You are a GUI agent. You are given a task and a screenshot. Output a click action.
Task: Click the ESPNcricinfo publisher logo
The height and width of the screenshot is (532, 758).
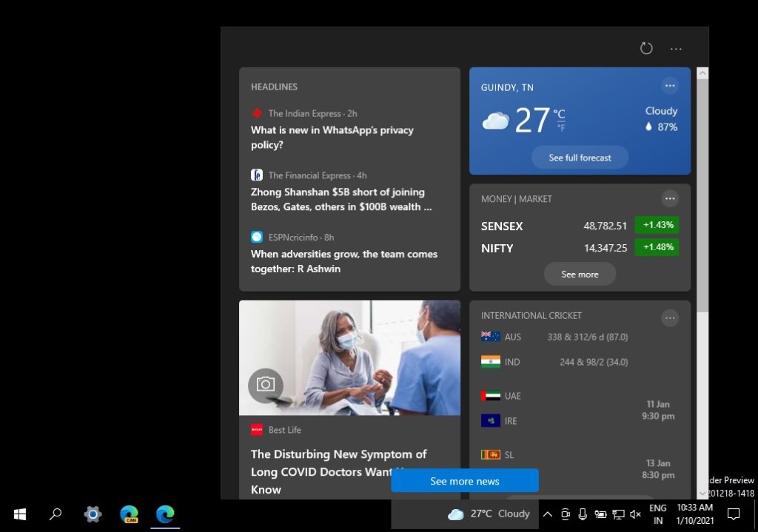pos(257,236)
